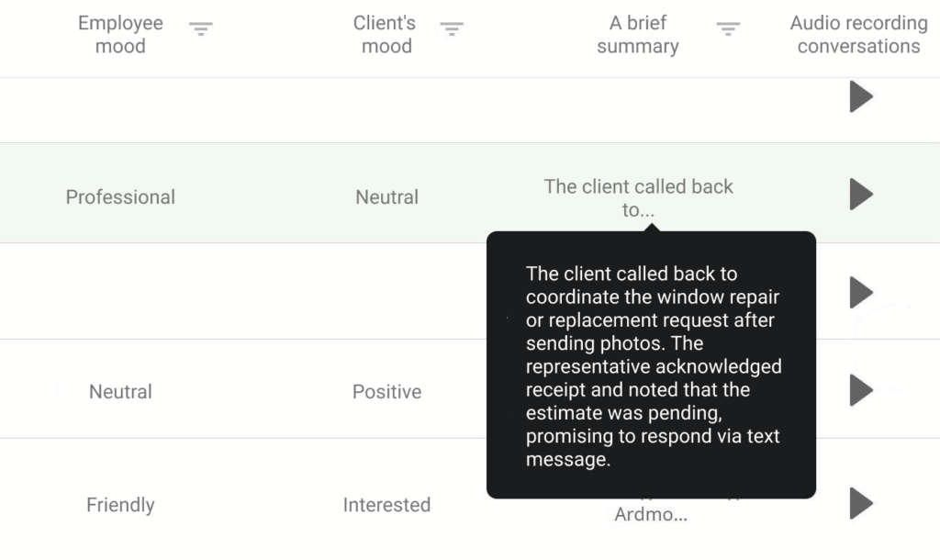Image resolution: width=940 pixels, height=560 pixels.
Task: Select the 'Positive' client's mood cell
Action: (386, 391)
